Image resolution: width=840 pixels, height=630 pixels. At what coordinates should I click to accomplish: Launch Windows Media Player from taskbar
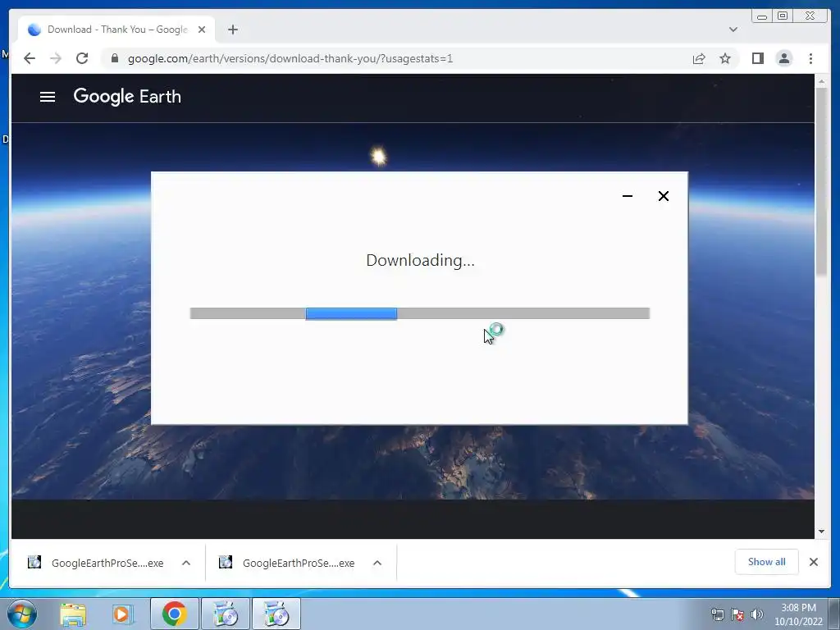[x=121, y=614]
